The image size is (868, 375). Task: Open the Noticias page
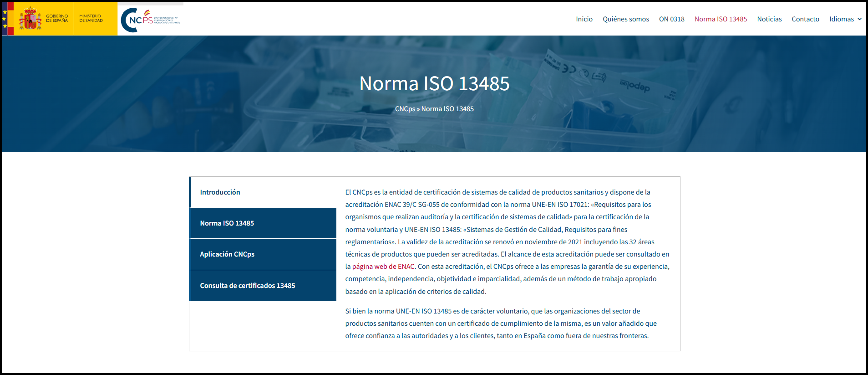(769, 19)
